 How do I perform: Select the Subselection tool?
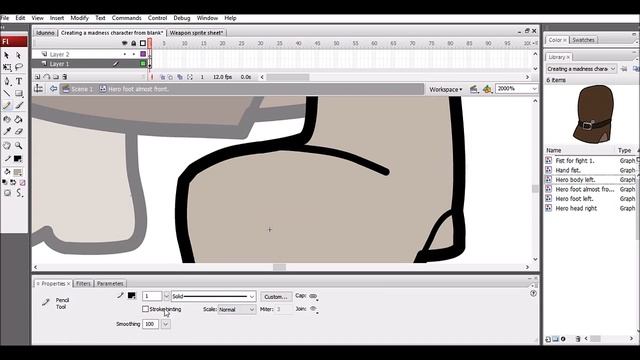point(18,55)
